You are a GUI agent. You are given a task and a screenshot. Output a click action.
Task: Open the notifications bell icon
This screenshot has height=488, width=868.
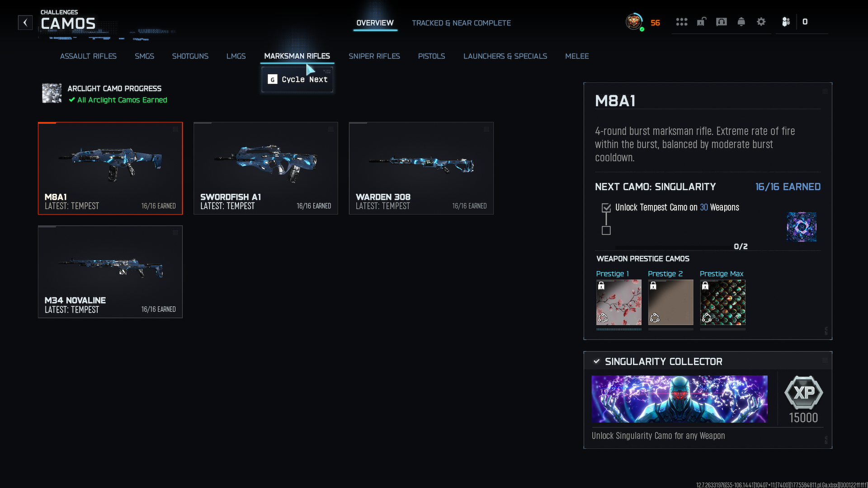point(741,22)
